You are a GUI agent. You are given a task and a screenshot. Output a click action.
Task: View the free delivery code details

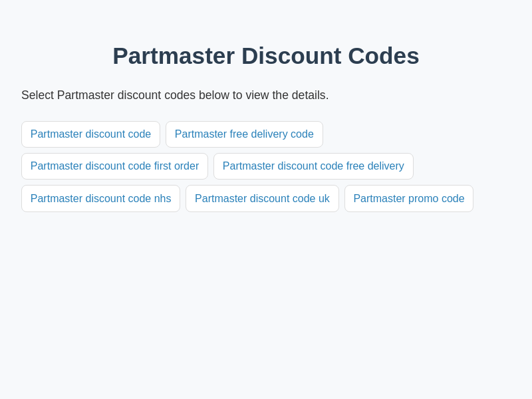(x=244, y=134)
